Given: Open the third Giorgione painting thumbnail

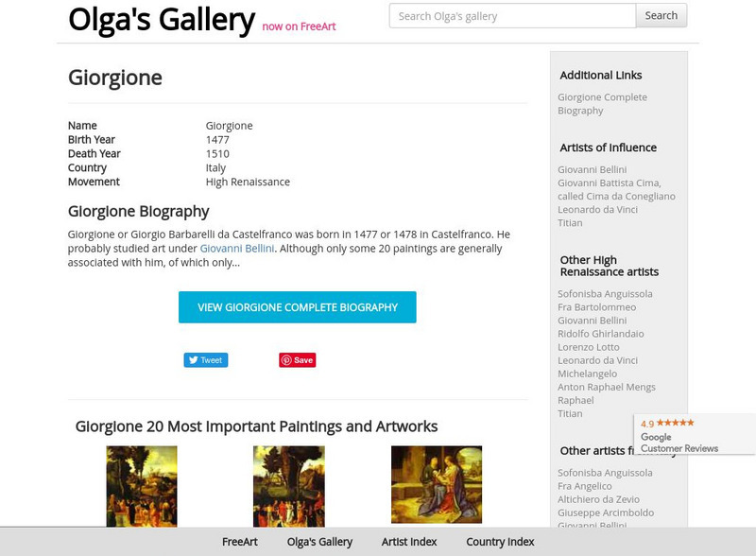Looking at the screenshot, I should [437, 485].
